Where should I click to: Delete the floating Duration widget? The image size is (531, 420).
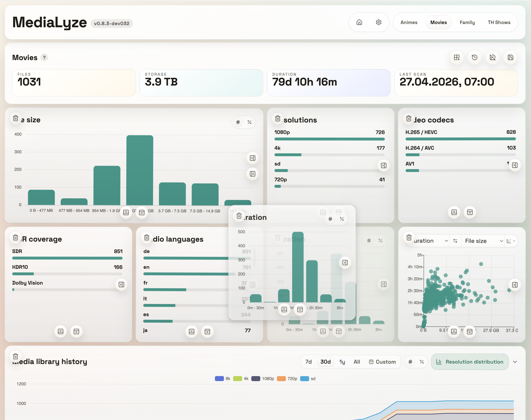pos(239,216)
